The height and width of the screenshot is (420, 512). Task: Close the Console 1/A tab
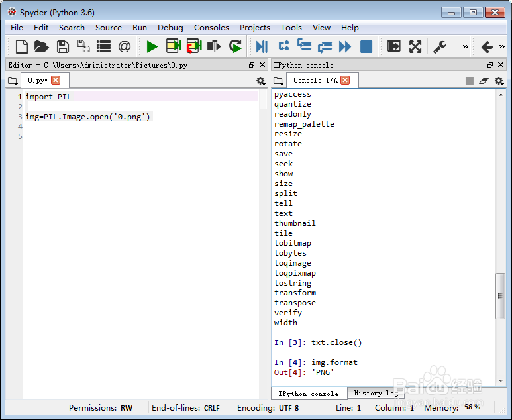[345, 80]
